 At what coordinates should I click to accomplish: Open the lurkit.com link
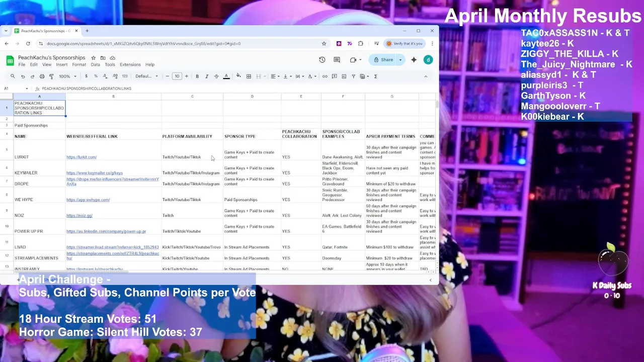[x=82, y=157]
